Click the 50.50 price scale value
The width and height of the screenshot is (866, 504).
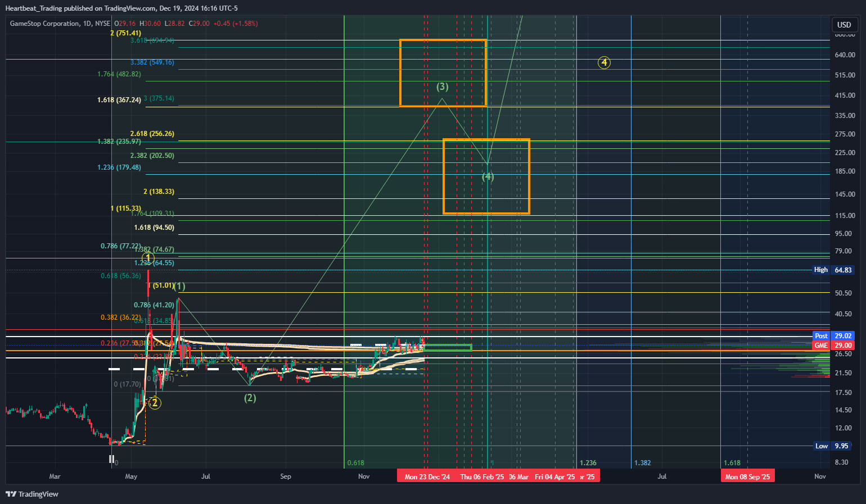point(843,293)
